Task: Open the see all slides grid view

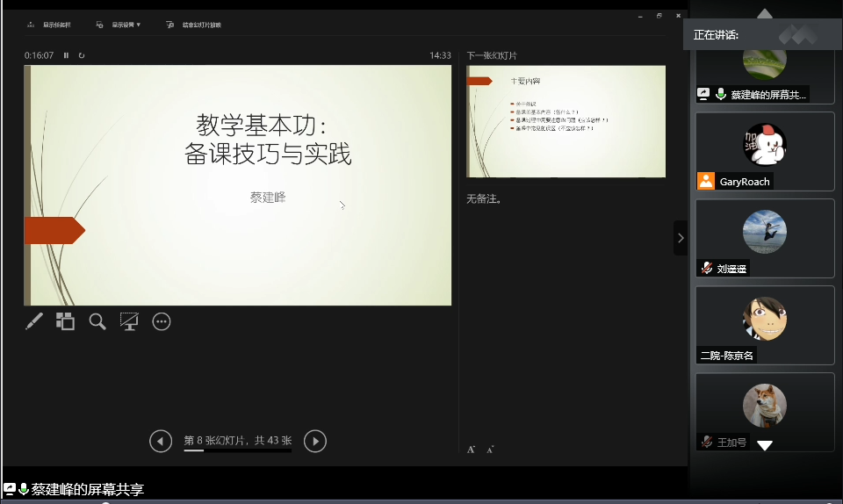Action: tap(66, 321)
